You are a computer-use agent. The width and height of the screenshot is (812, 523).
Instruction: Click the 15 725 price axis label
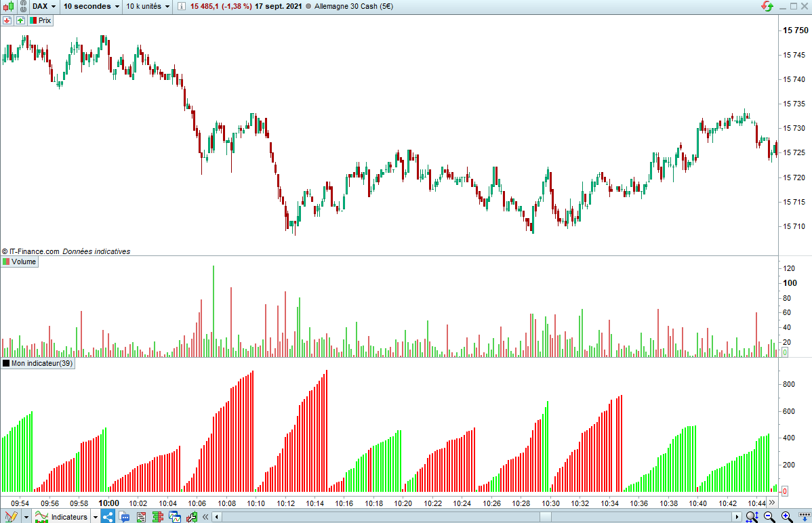794,152
